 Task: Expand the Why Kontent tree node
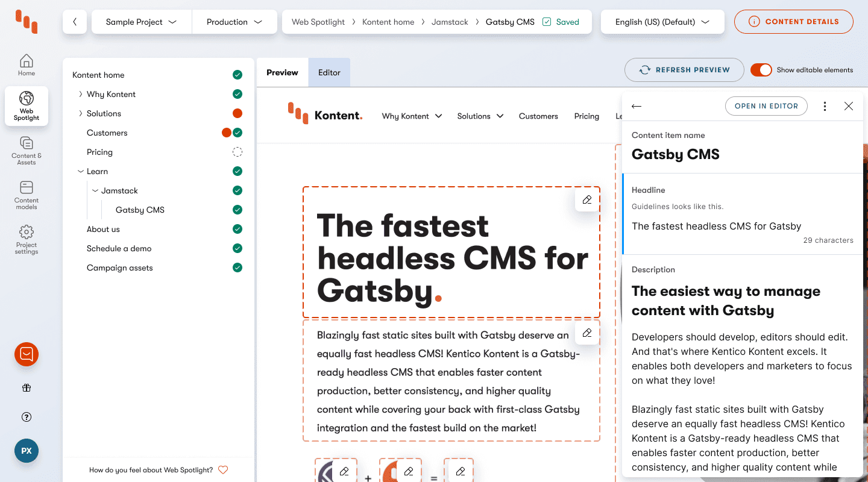point(81,94)
